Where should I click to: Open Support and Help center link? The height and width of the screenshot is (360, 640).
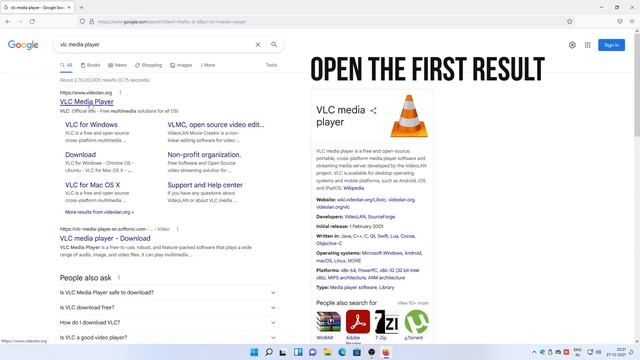point(205,185)
